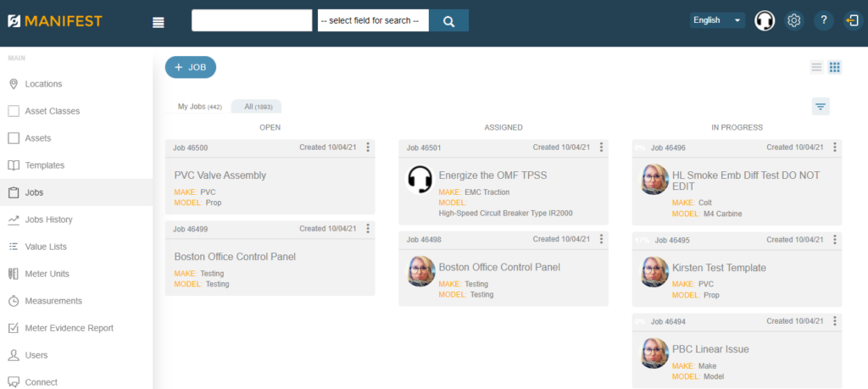Click the "Job 46500" header text
The image size is (868, 389).
pyautogui.click(x=191, y=147)
